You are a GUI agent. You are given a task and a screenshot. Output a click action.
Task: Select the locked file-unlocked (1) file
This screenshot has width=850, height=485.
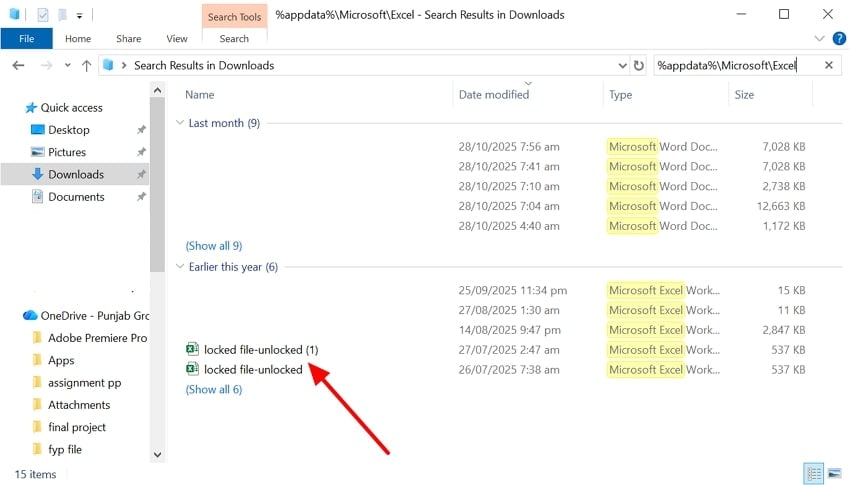coord(261,350)
